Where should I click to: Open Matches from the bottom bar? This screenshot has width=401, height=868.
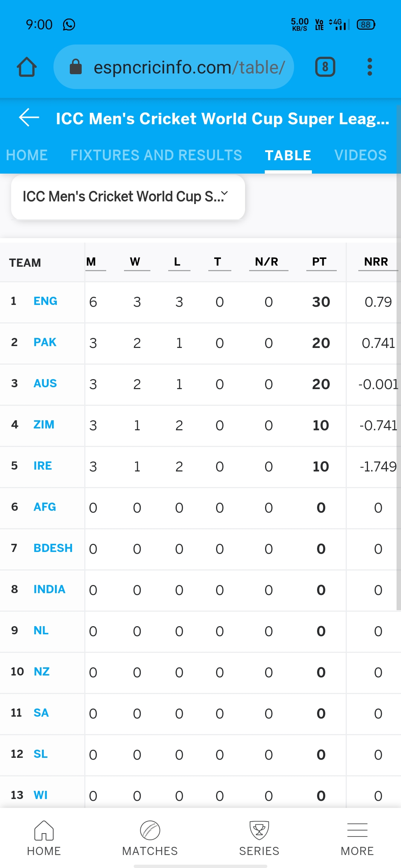coord(150,838)
